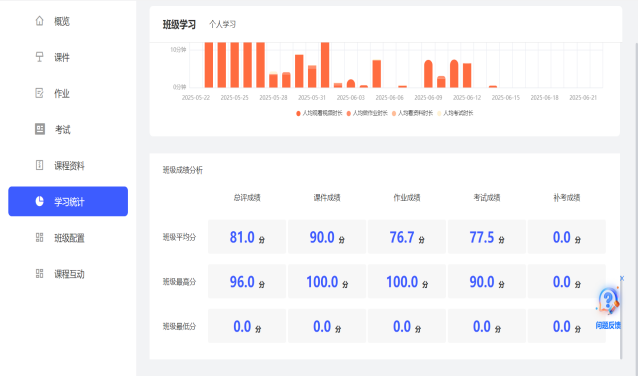Open 课程互动 from the sidebar
The image size is (638, 376).
point(68,274)
